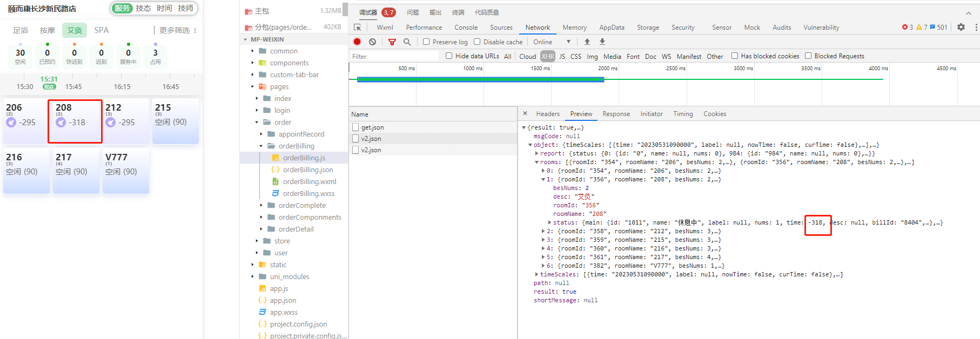
Task: Collapse the MP-WEIXIN project root
Action: pos(245,39)
